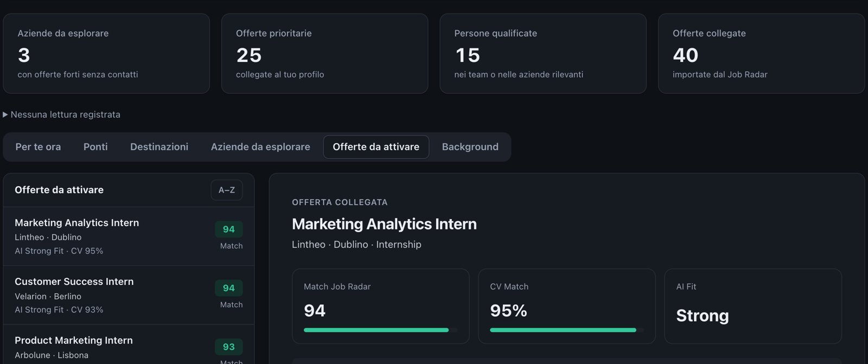This screenshot has width=868, height=364.
Task: Click 'collegate al tuo profilo' caption
Action: coord(280,75)
